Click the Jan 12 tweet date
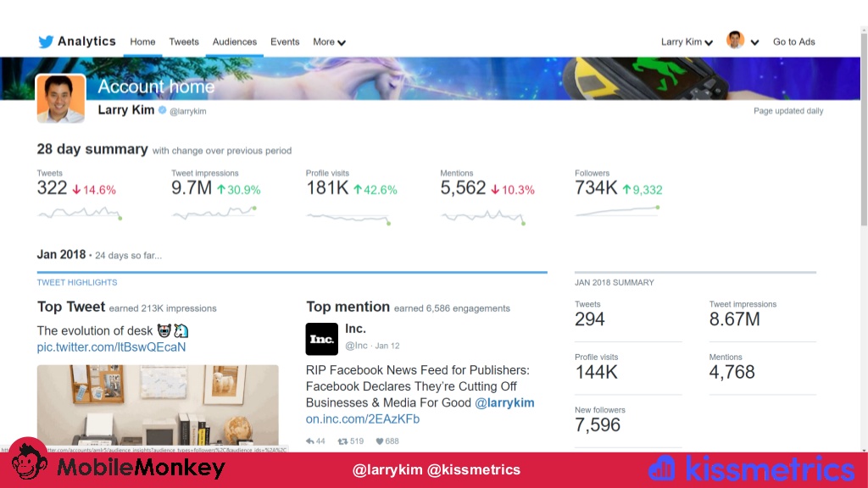This screenshot has height=488, width=868. pyautogui.click(x=387, y=346)
